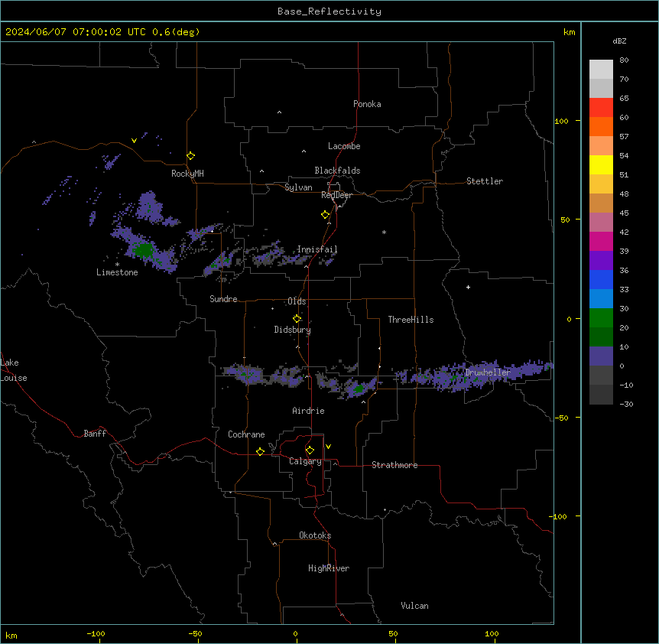The image size is (659, 644).
Task: Click the Stettler city label
Action: 485,181
